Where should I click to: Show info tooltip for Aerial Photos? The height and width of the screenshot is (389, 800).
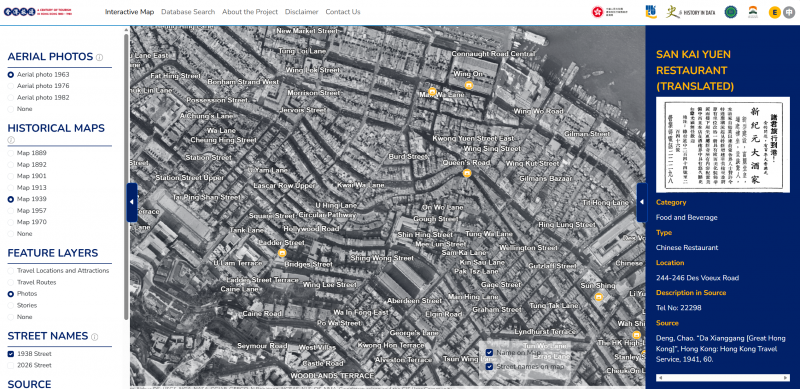(99, 57)
